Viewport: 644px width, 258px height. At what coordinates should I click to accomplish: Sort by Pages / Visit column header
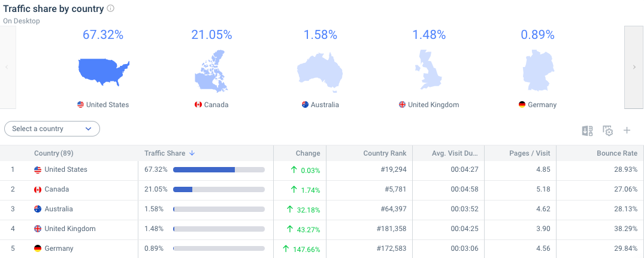[529, 153]
